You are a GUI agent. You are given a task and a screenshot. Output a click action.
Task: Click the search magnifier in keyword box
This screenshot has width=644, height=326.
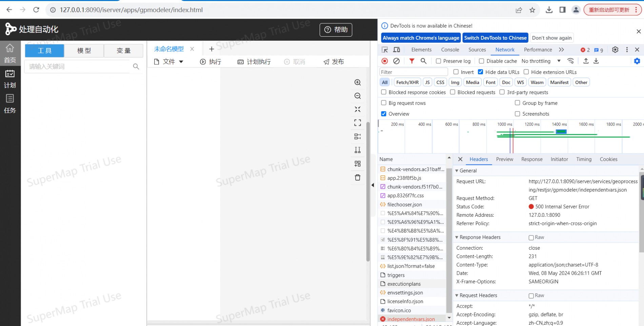pyautogui.click(x=136, y=66)
